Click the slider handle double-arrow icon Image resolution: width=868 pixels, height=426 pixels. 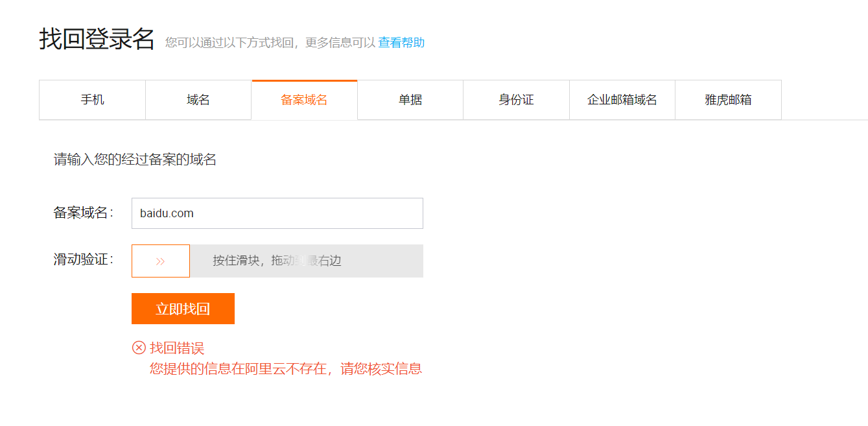click(161, 261)
